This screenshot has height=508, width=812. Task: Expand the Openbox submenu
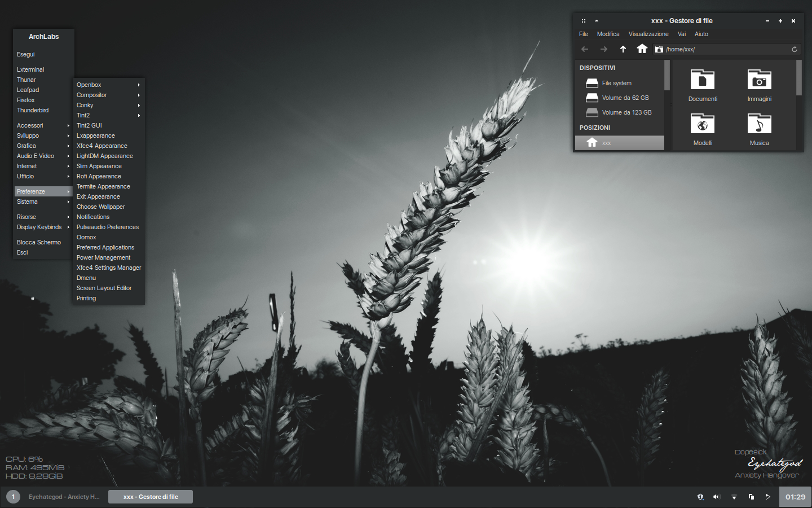108,85
